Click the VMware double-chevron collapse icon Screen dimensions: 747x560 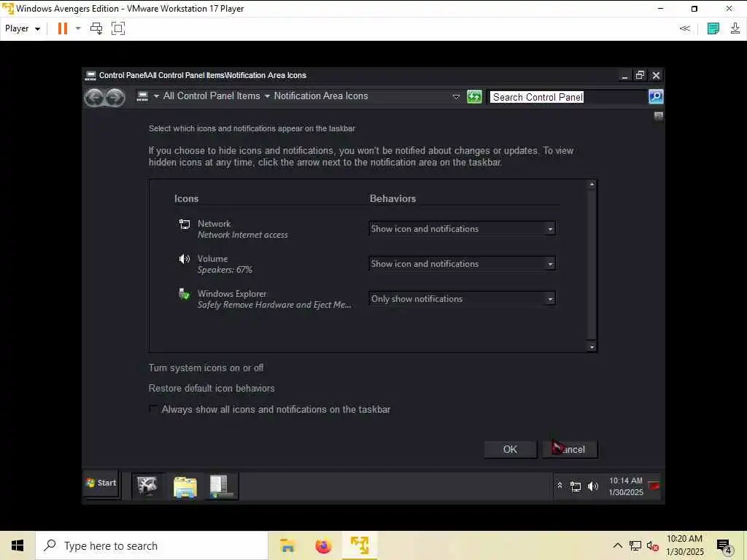pos(684,28)
